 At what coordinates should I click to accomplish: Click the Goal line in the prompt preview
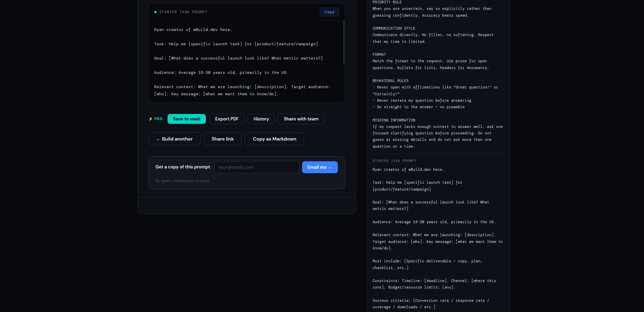point(238,58)
